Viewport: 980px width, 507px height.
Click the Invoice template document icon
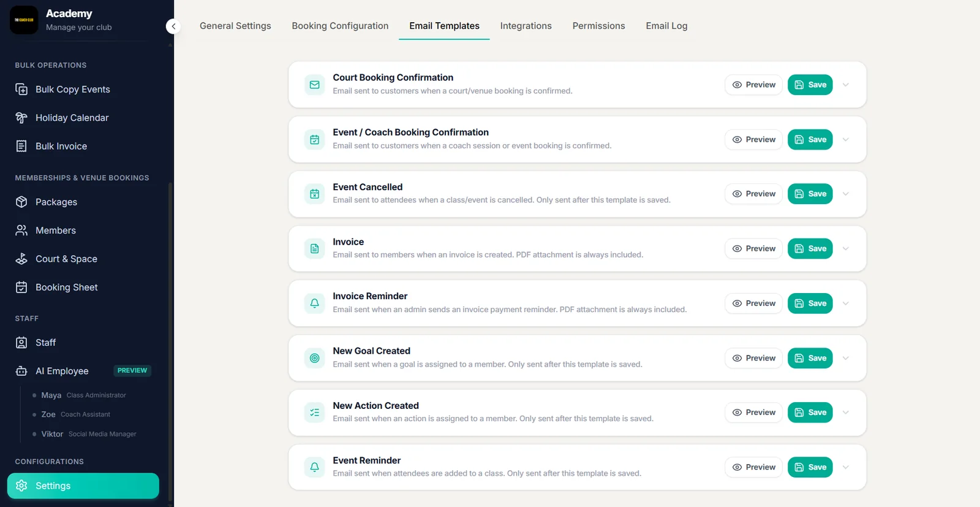pyautogui.click(x=314, y=249)
